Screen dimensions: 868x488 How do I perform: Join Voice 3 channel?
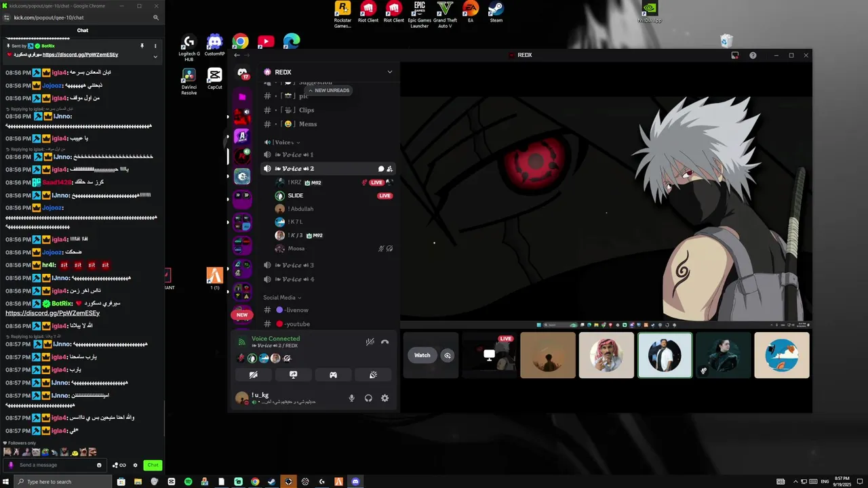tap(329, 265)
